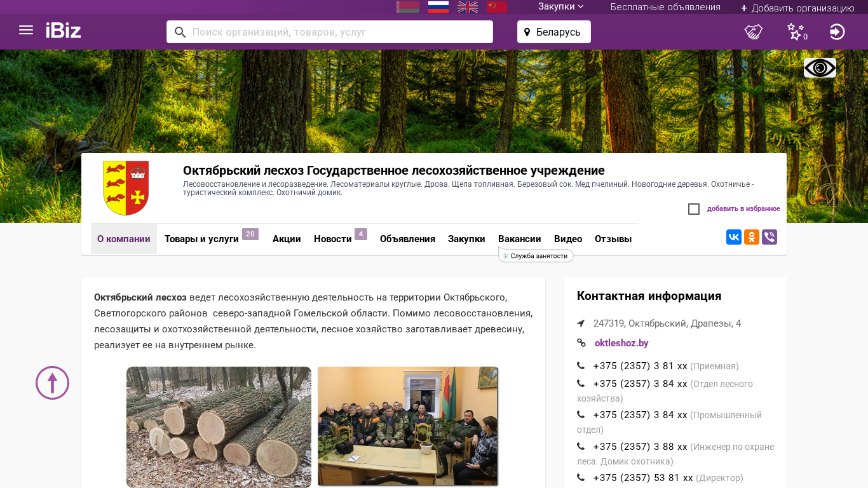This screenshot has height=488, width=868.
Task: Expand the Закупки dropdown in top bar
Action: pyautogui.click(x=560, y=6)
